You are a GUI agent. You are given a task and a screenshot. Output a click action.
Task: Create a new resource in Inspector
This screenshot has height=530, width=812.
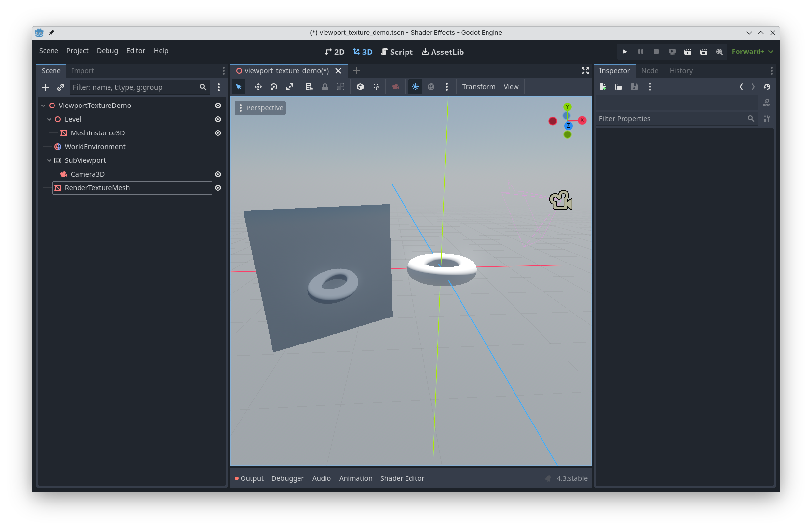click(603, 87)
